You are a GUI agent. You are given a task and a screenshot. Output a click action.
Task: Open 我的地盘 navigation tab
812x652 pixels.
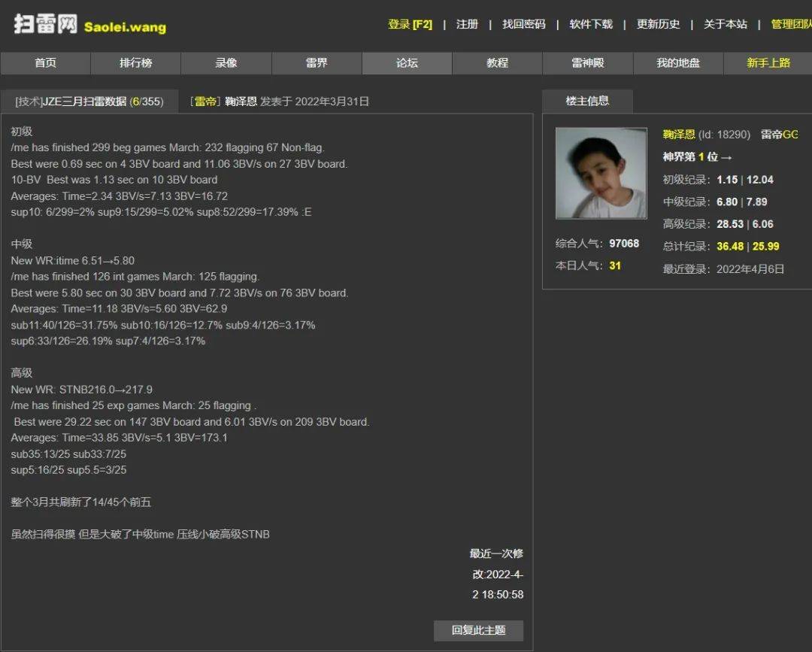click(678, 63)
